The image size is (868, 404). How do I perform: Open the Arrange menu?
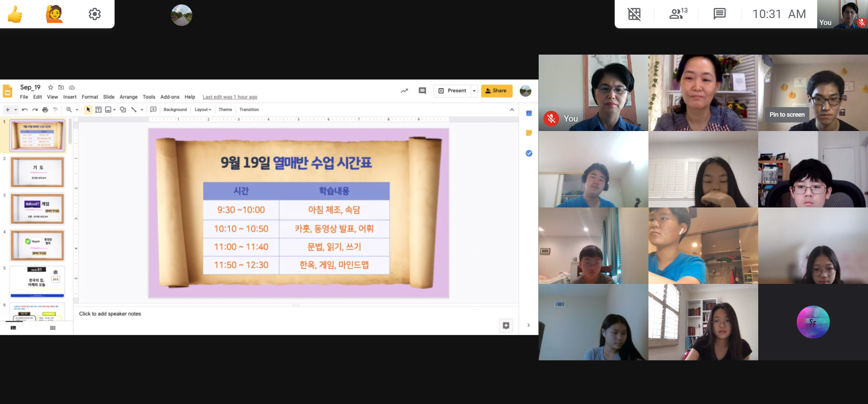pos(128,97)
